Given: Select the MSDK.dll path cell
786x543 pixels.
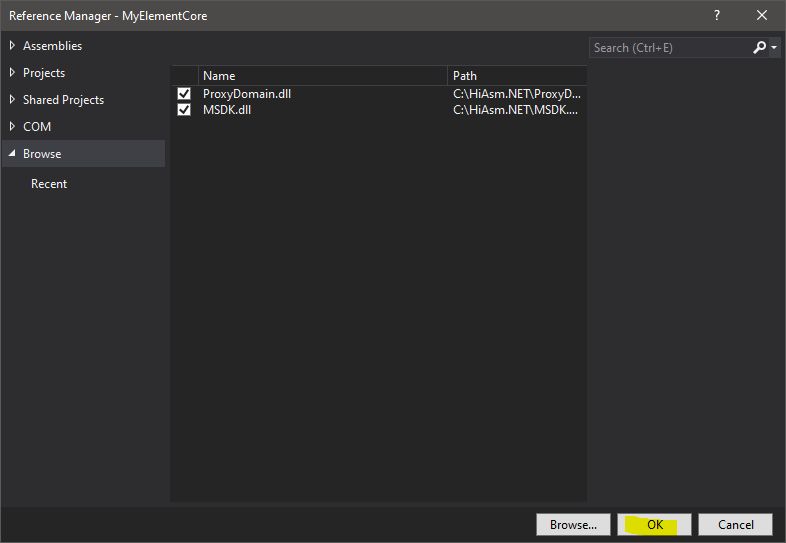Looking at the screenshot, I should point(515,109).
